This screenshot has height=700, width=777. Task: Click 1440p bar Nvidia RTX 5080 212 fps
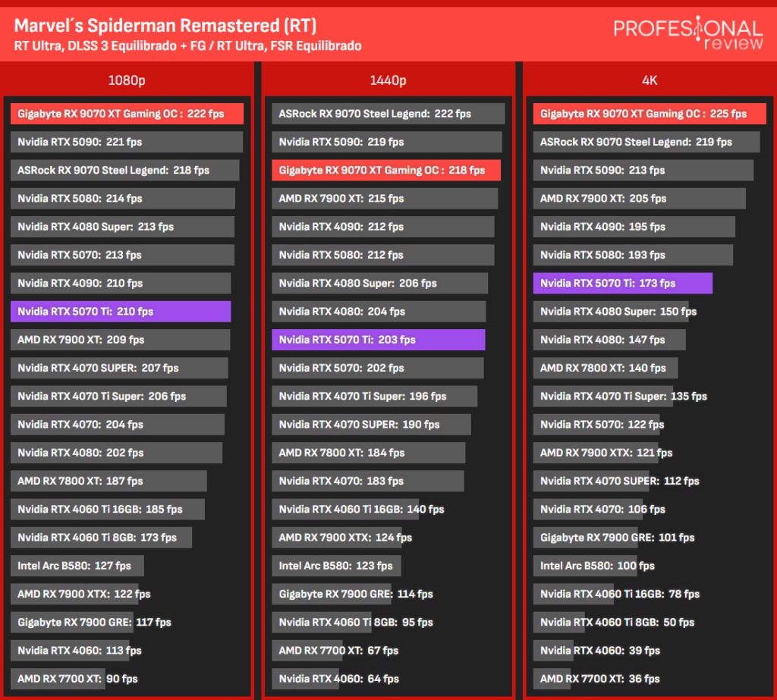pos(383,255)
